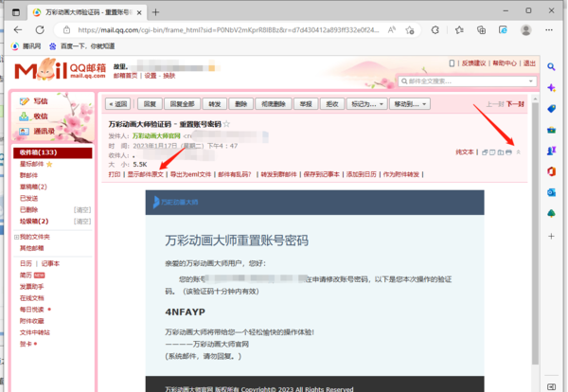Click the 彻底删除 button

tap(275, 103)
